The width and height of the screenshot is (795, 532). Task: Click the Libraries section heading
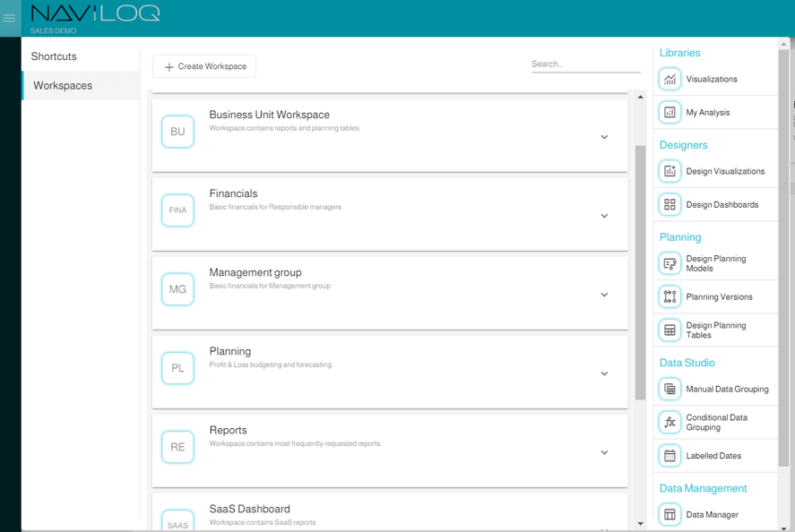(679, 53)
